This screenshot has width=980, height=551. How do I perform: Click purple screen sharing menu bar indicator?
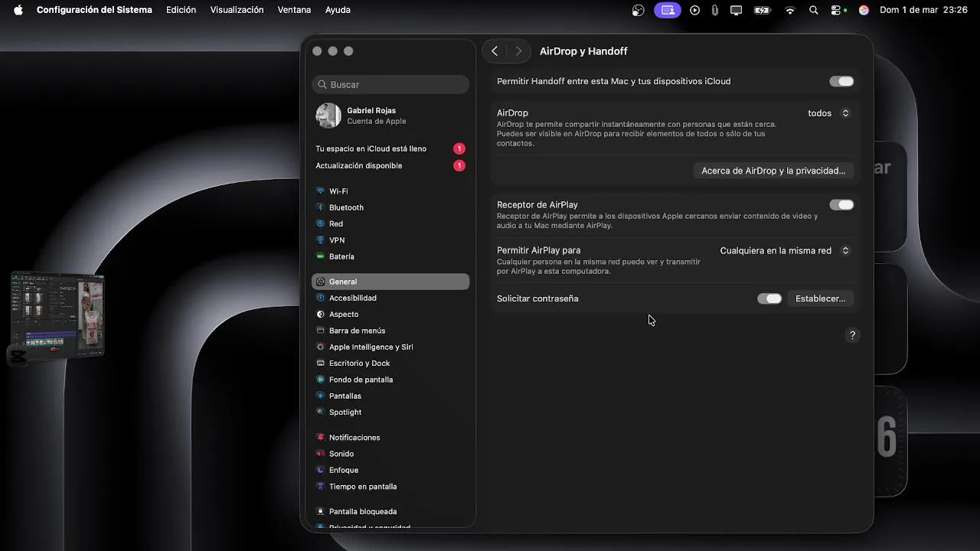(x=668, y=10)
